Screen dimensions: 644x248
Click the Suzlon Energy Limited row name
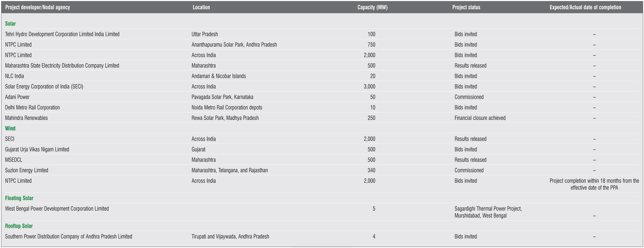[27, 170]
